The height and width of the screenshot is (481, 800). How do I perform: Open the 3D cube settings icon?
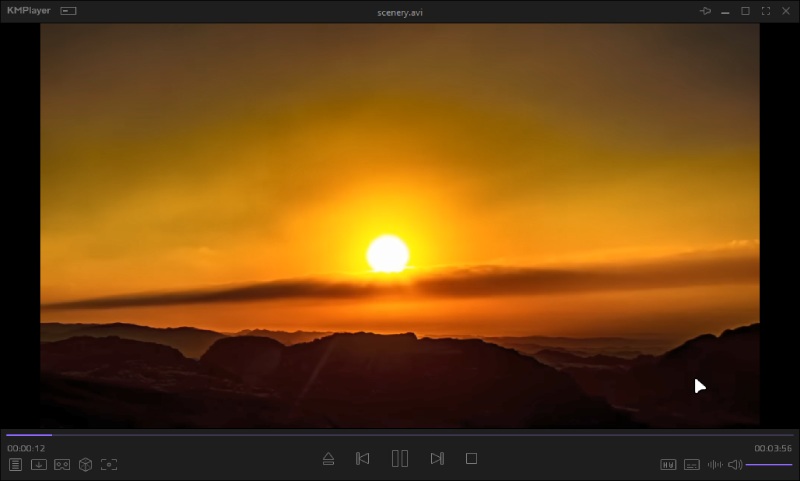[x=86, y=464]
